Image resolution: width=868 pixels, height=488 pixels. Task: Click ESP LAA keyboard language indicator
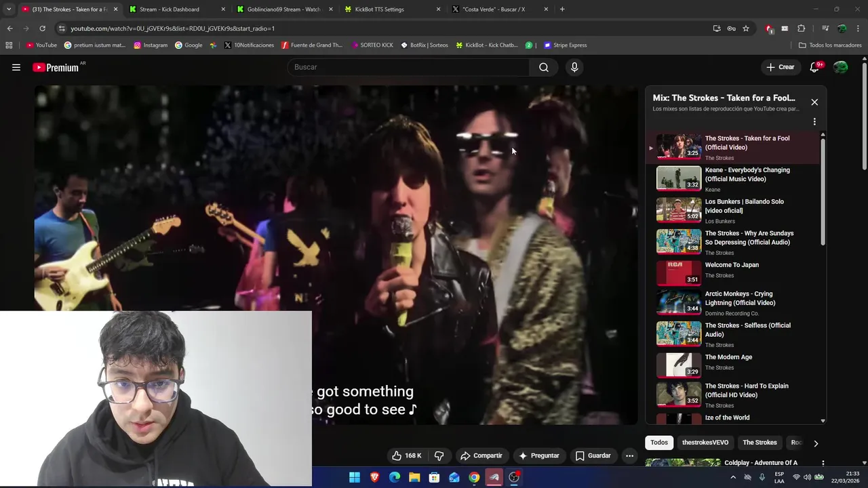[x=779, y=477]
